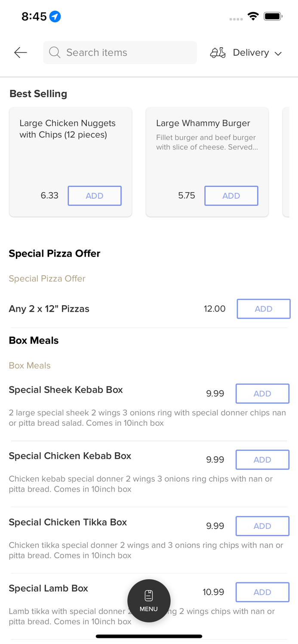Tap the search magnifier icon
This screenshot has height=644, width=298.
[x=55, y=52]
